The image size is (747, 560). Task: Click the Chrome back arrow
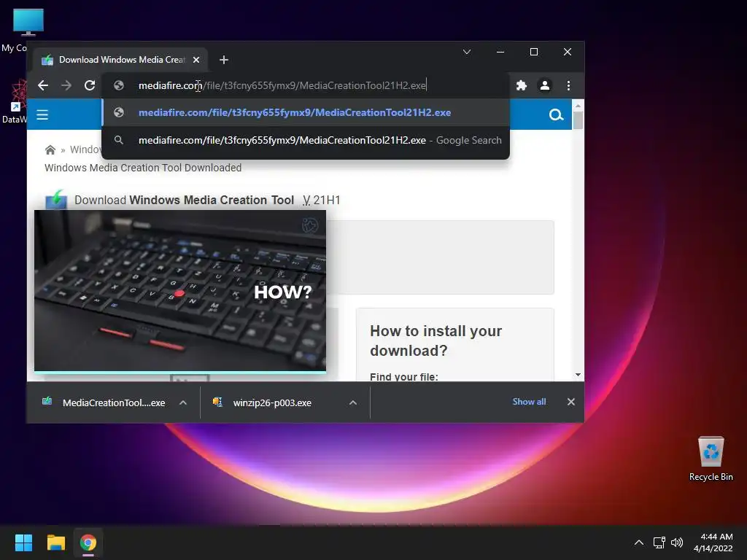(x=43, y=85)
